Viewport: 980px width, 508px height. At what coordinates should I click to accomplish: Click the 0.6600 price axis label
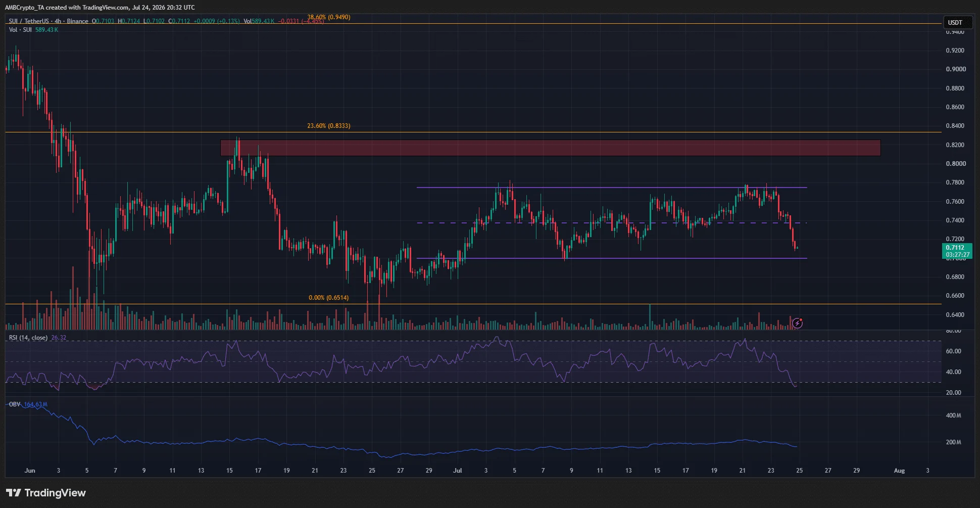[955, 296]
